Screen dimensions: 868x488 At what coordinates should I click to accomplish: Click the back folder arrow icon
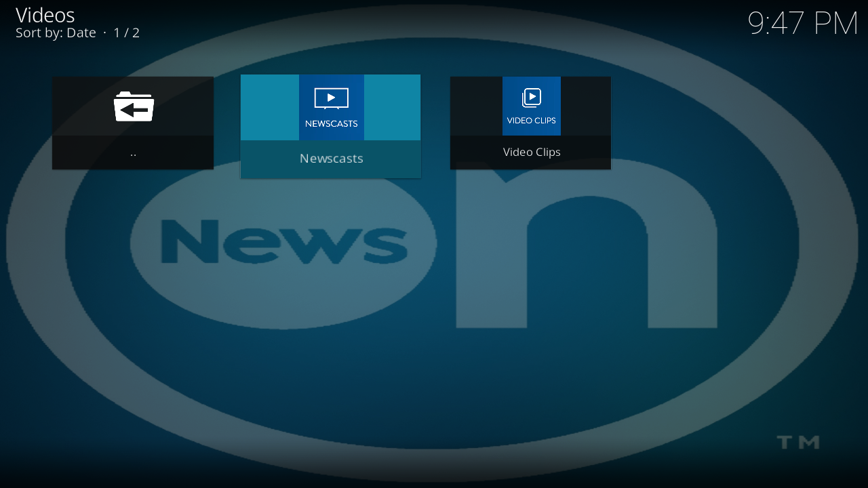click(x=134, y=107)
